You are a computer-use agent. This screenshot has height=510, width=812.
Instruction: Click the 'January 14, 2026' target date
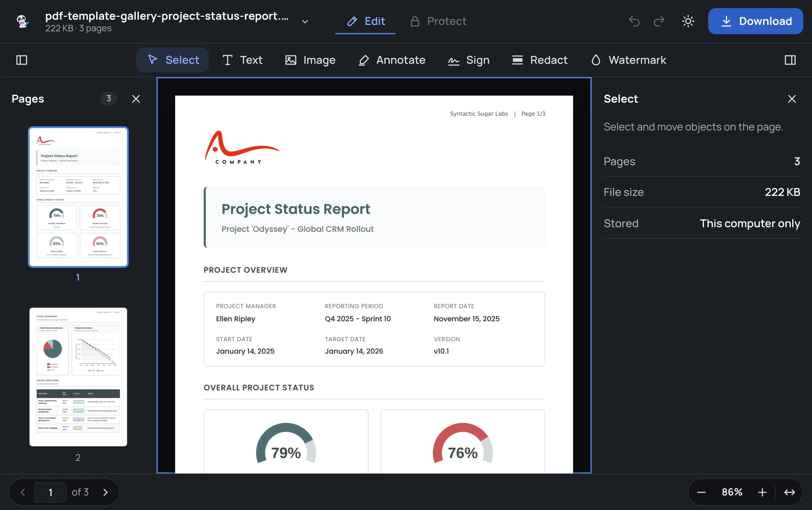354,351
